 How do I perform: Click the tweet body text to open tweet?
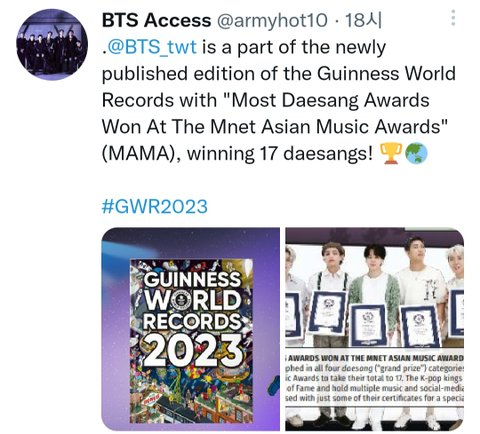[278, 100]
